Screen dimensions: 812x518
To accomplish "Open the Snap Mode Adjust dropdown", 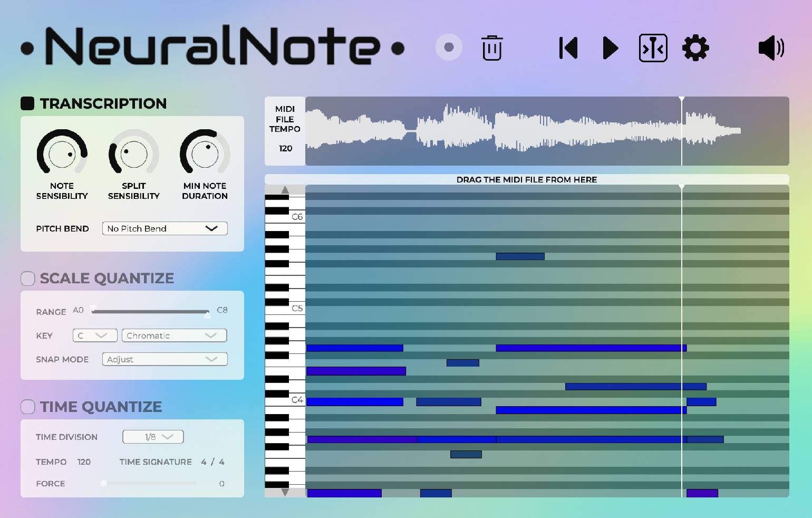I will (165, 359).
